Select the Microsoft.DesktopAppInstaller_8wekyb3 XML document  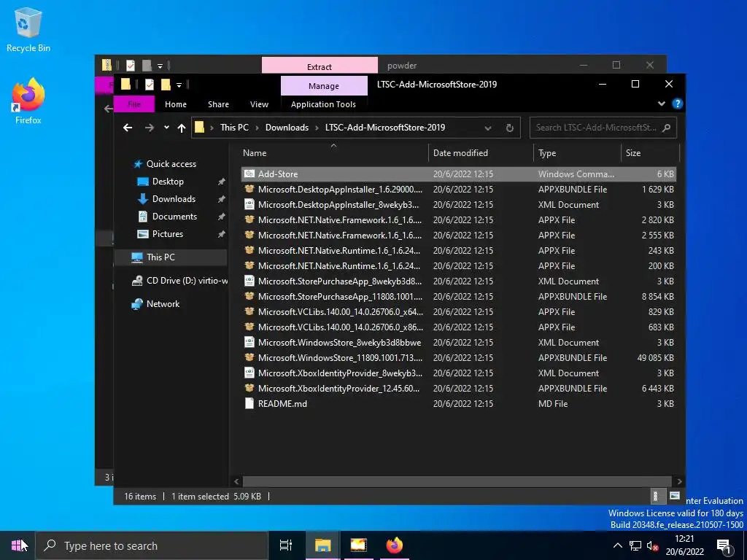click(x=458, y=205)
